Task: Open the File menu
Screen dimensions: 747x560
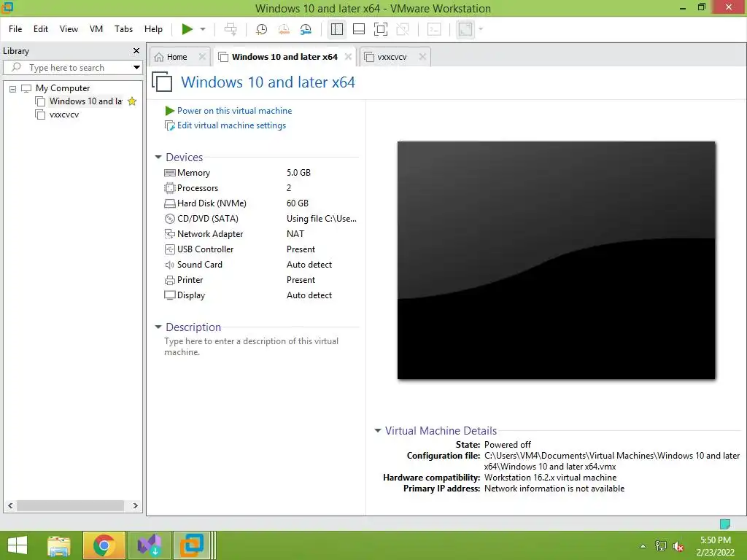Action: [15, 29]
